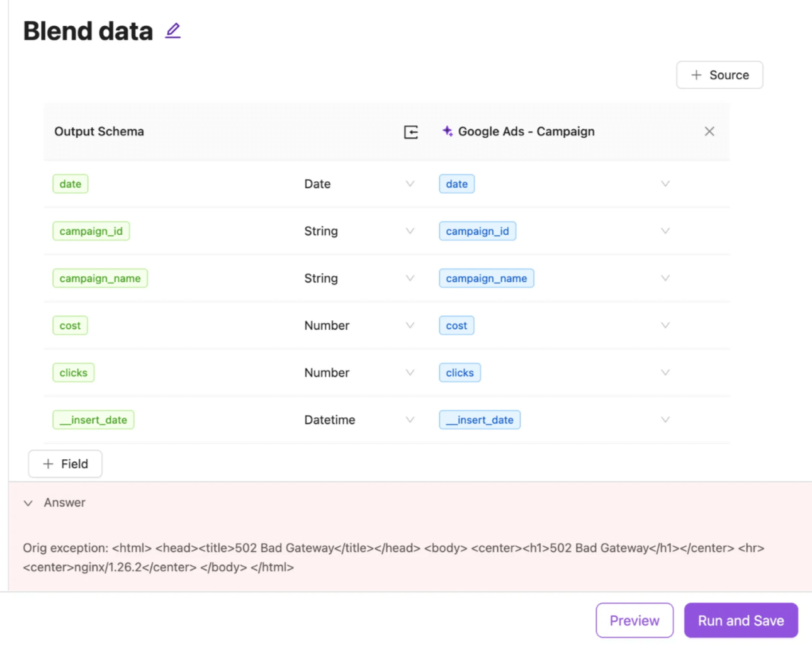Click the sparkle icon beside Google Ads
The image size is (812, 645).
point(447,131)
